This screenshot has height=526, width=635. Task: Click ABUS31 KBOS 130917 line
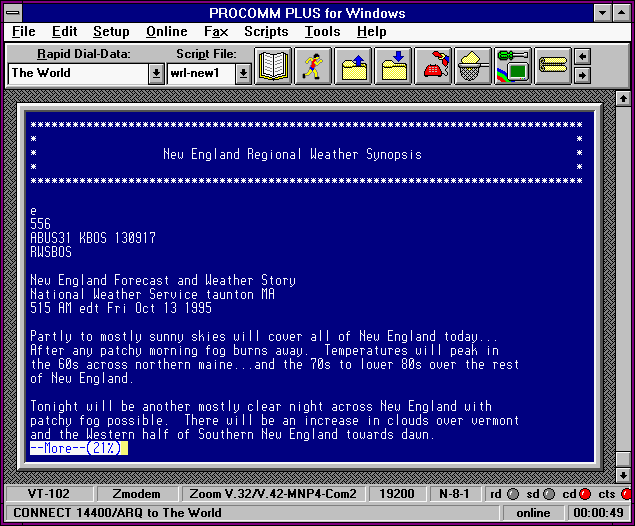click(93, 238)
